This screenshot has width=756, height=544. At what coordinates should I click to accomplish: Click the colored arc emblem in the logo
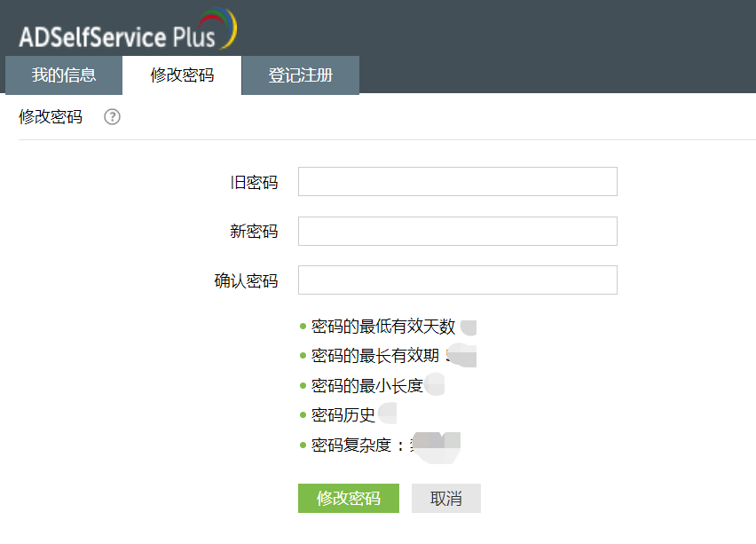224,27
